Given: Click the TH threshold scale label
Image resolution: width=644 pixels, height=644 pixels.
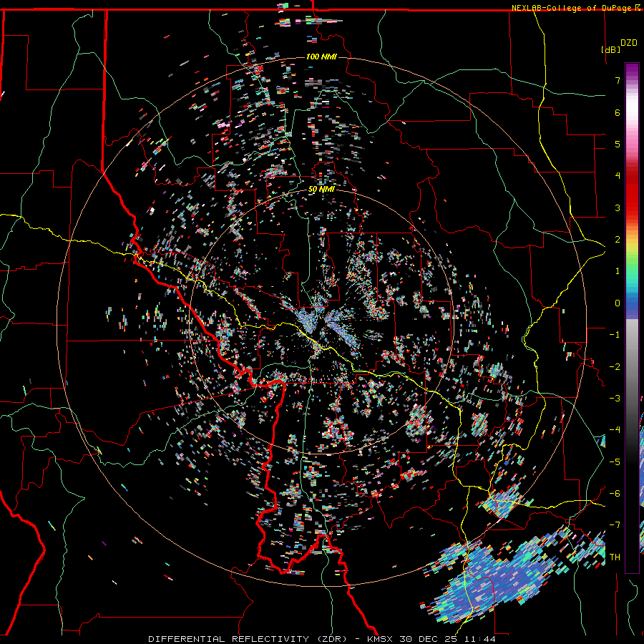Looking at the screenshot, I should click(x=615, y=557).
